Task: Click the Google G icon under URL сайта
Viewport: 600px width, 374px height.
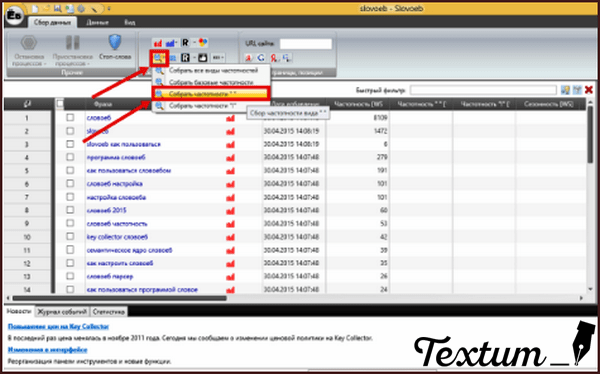Action: click(x=261, y=57)
